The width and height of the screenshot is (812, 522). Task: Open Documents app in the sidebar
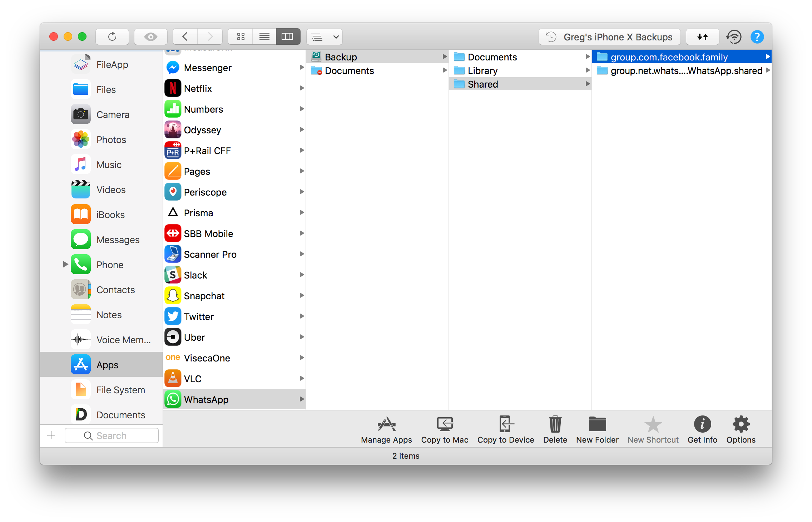click(x=101, y=415)
